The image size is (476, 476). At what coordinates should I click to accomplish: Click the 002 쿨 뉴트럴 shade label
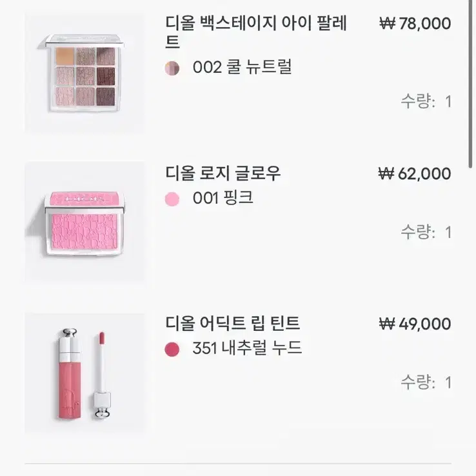(x=242, y=67)
